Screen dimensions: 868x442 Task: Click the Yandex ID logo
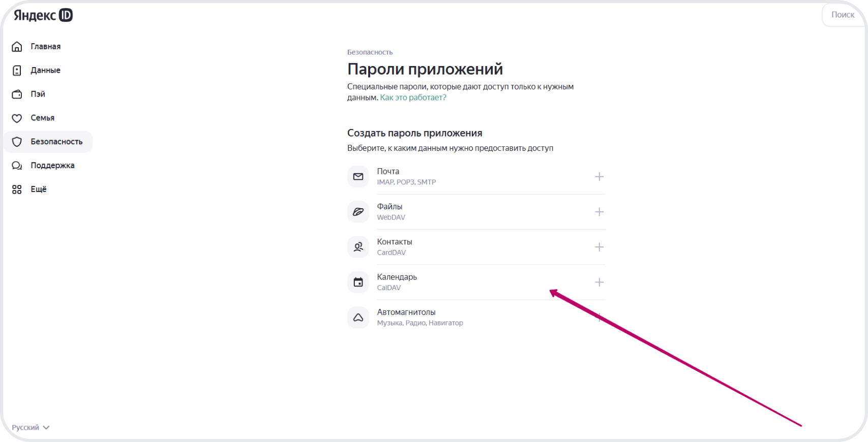43,15
